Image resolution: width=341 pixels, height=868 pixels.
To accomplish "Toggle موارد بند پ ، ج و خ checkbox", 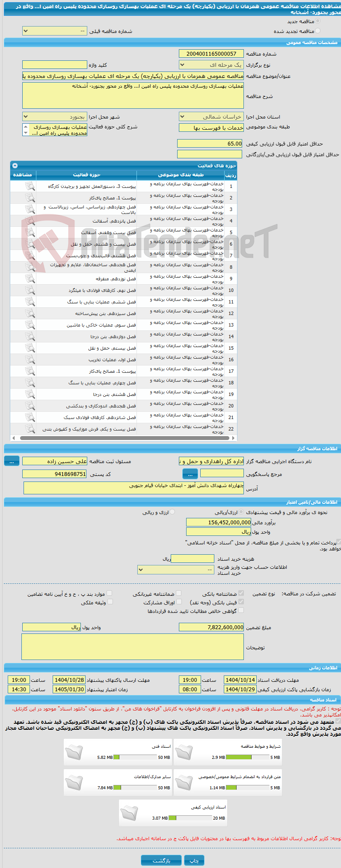I will 110,593.
